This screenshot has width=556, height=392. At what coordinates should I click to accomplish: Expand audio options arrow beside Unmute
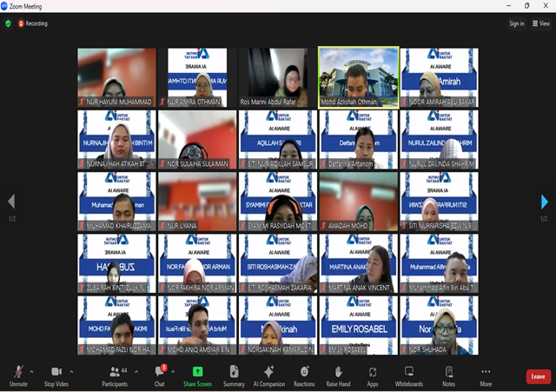tap(34, 371)
